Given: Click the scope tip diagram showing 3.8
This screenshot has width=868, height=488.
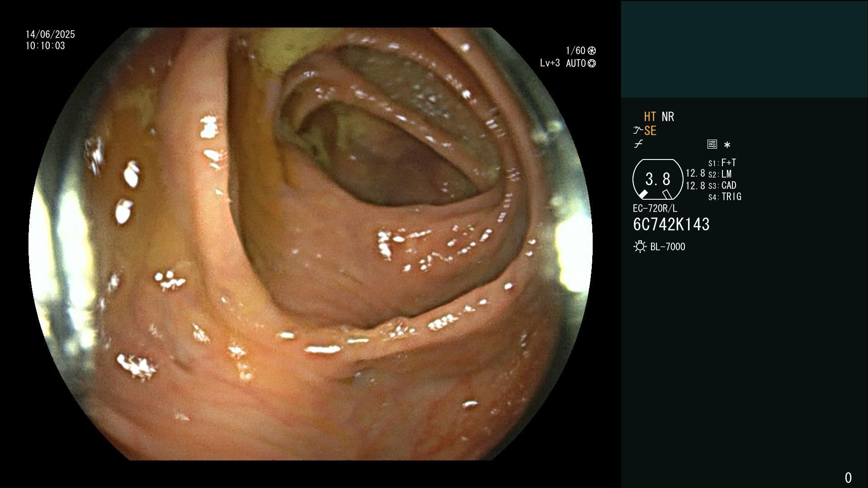Looking at the screenshot, I should click(x=658, y=179).
